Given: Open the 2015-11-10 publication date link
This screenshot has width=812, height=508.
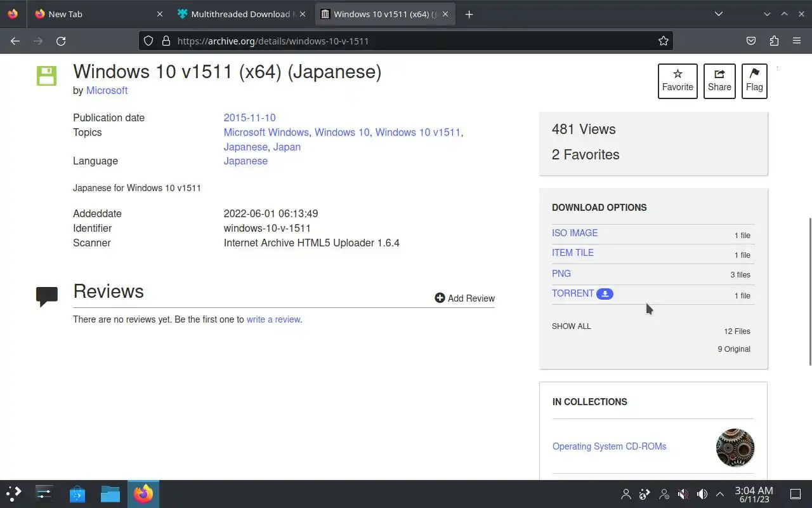Looking at the screenshot, I should tap(249, 117).
